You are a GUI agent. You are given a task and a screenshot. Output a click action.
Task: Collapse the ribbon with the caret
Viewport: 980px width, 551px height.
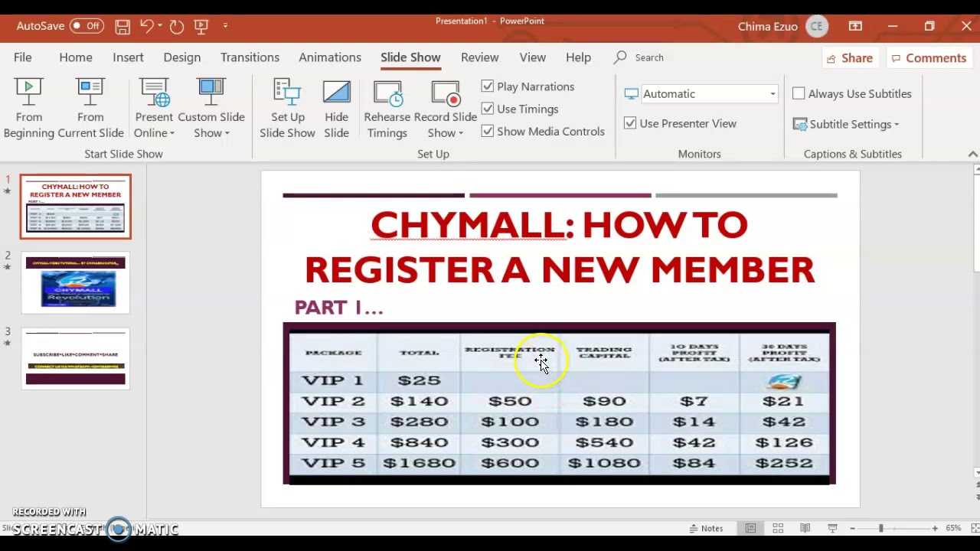972,154
